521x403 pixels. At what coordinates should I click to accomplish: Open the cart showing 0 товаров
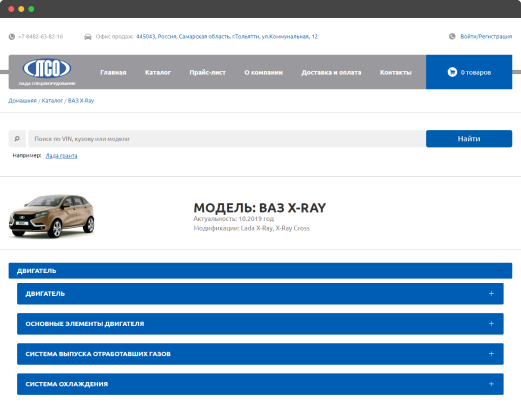469,72
